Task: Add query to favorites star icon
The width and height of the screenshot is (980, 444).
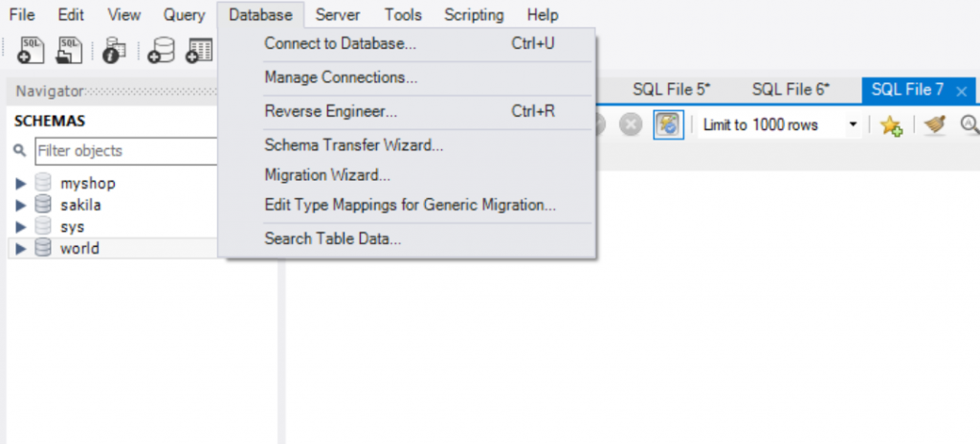Action: [x=891, y=125]
